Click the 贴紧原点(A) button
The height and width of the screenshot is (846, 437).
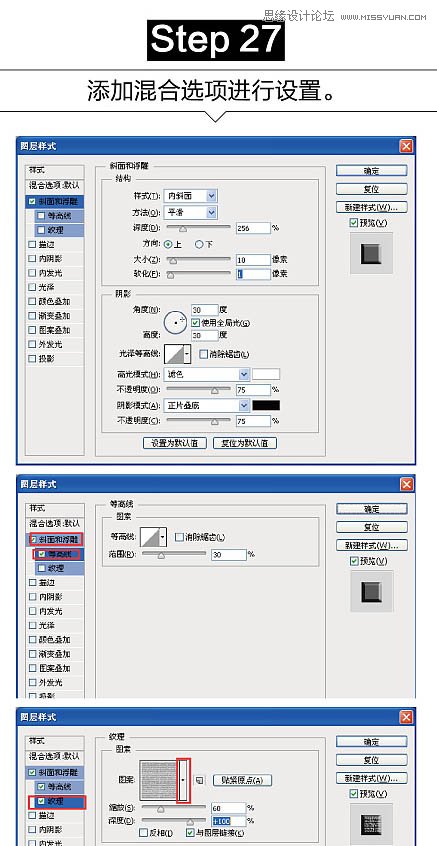[243, 780]
